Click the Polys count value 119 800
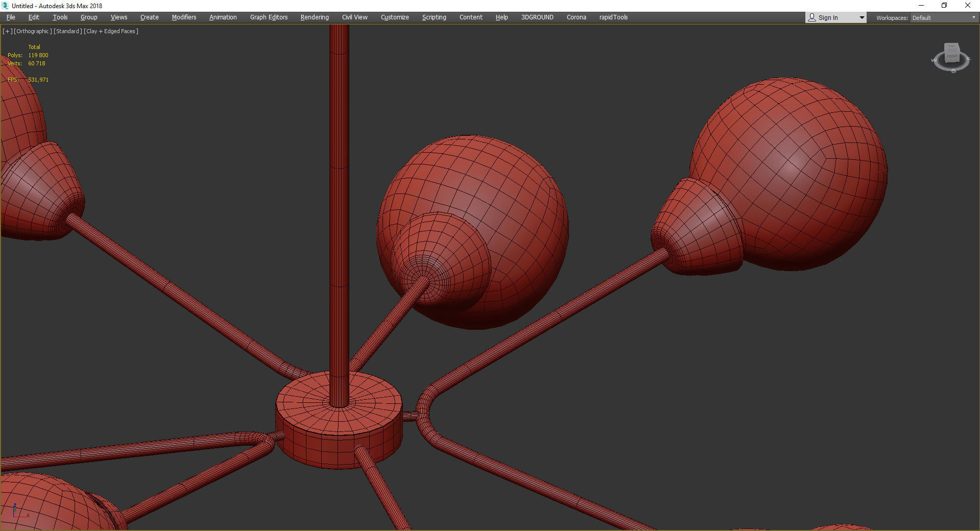The image size is (980, 531). (38, 55)
